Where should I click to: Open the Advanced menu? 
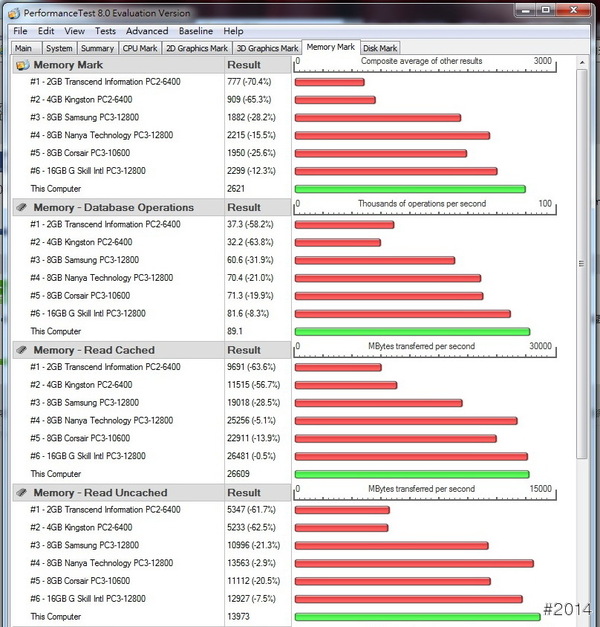[x=147, y=31]
